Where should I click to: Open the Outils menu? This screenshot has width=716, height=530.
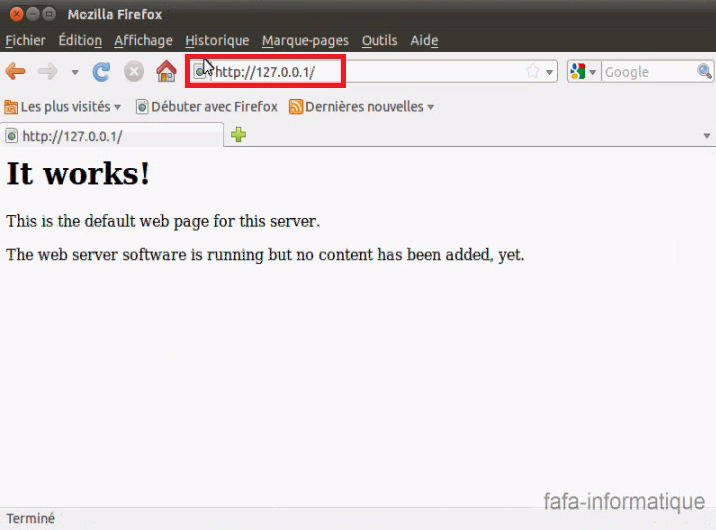pos(379,41)
